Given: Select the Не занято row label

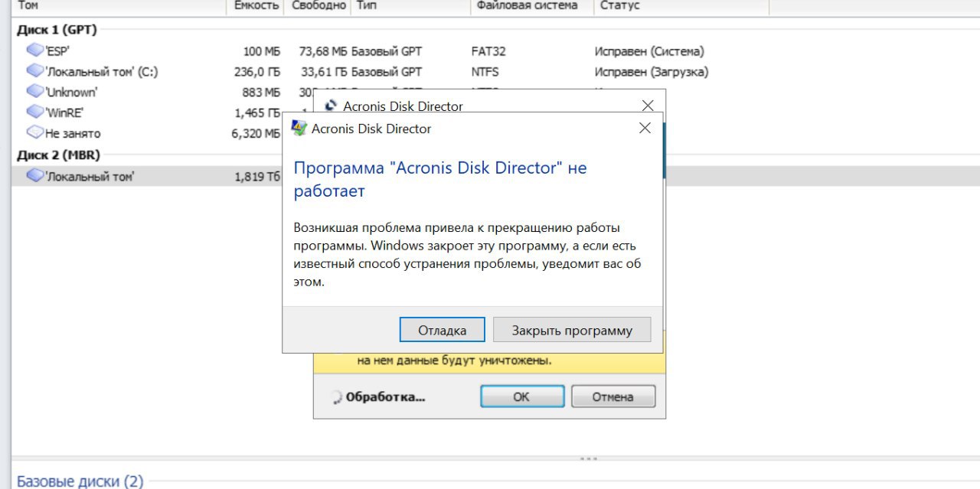Looking at the screenshot, I should [x=73, y=134].
